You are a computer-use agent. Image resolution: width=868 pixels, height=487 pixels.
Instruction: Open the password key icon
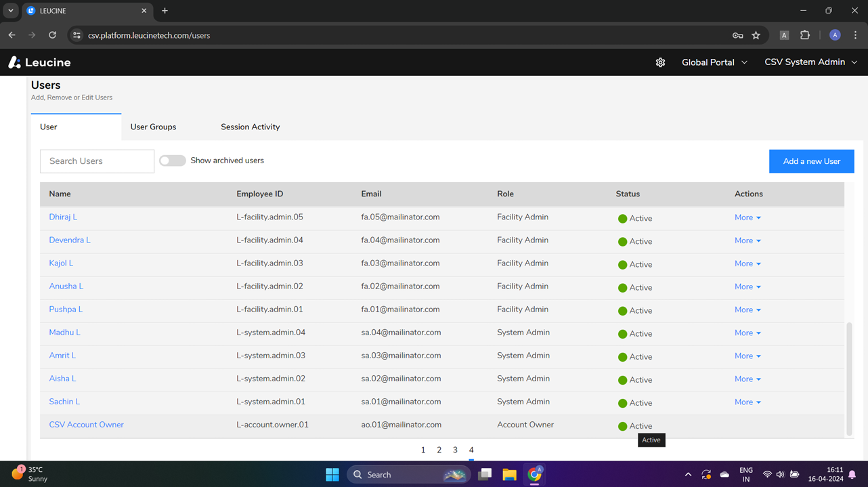pyautogui.click(x=737, y=35)
